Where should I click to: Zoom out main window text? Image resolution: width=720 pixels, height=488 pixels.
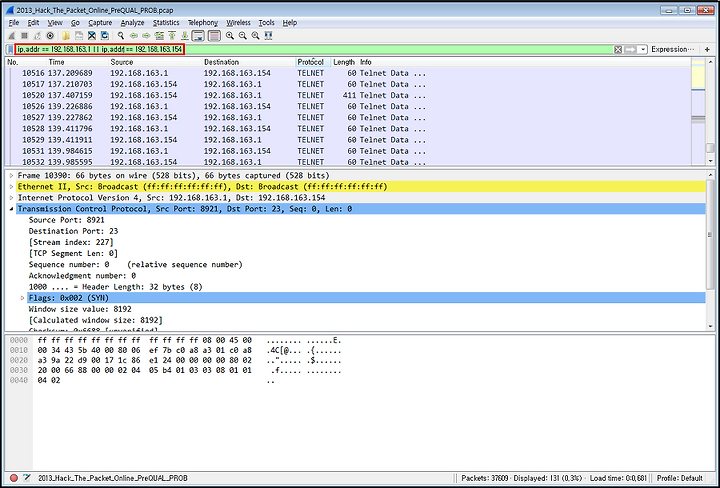(x=242, y=36)
